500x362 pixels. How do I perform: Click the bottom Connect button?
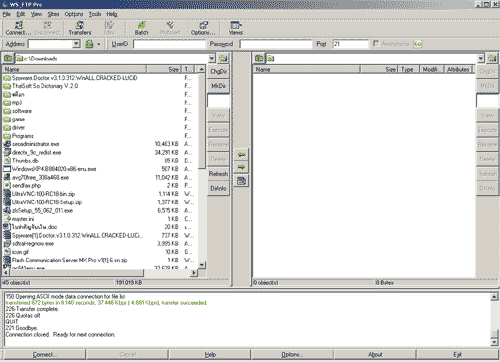44,355
